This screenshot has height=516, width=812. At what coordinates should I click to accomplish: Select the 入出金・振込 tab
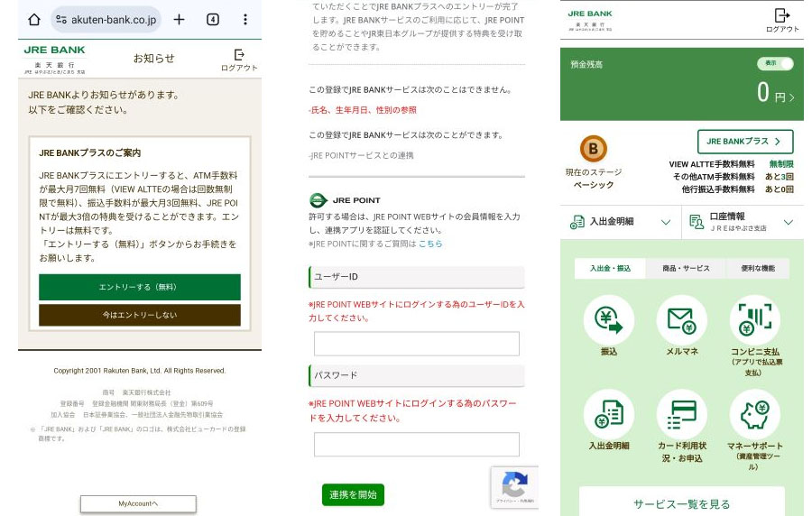[x=610, y=268]
